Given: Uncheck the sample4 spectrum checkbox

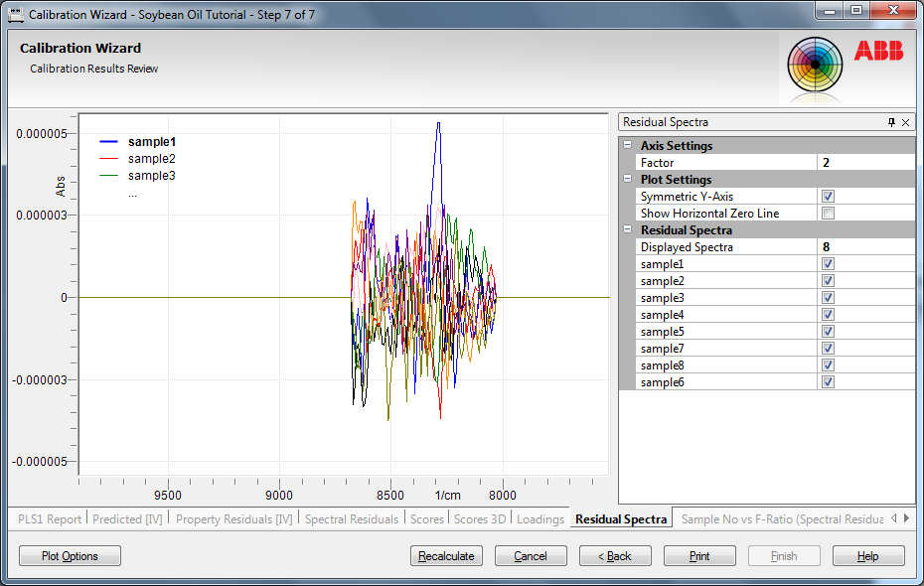Looking at the screenshot, I should (x=828, y=315).
